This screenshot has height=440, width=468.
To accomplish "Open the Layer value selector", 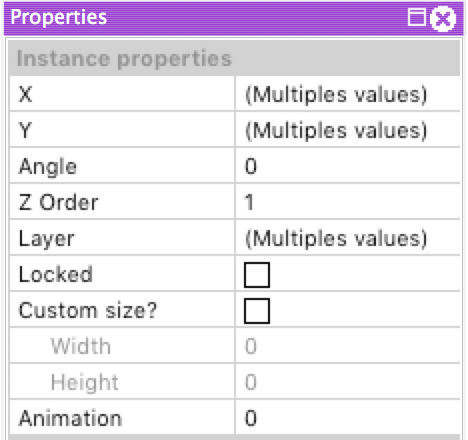I will coord(348,238).
